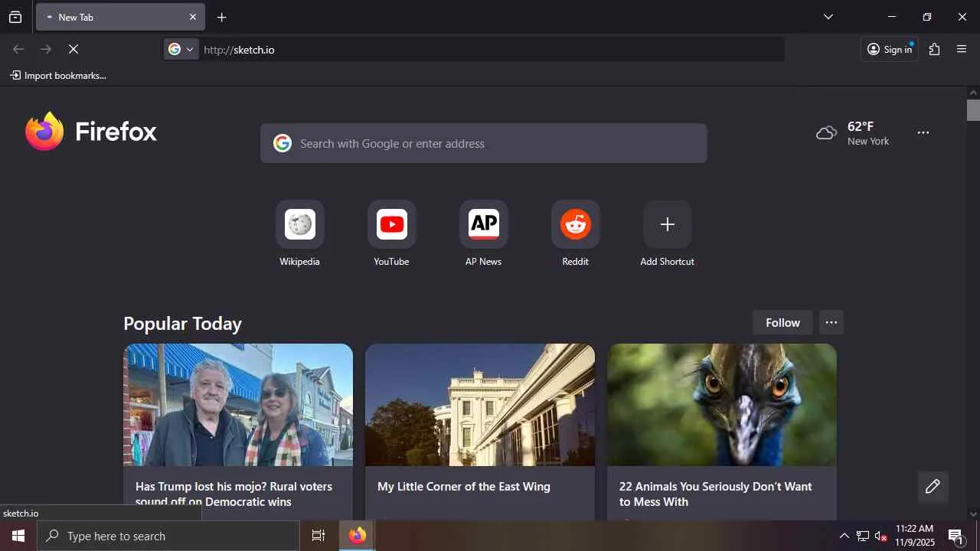Stop loading the page
980x551 pixels.
click(73, 49)
